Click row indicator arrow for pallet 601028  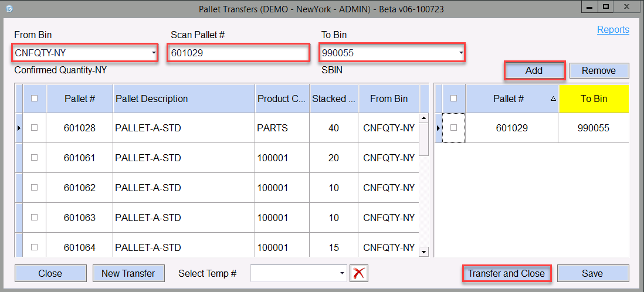tap(19, 128)
